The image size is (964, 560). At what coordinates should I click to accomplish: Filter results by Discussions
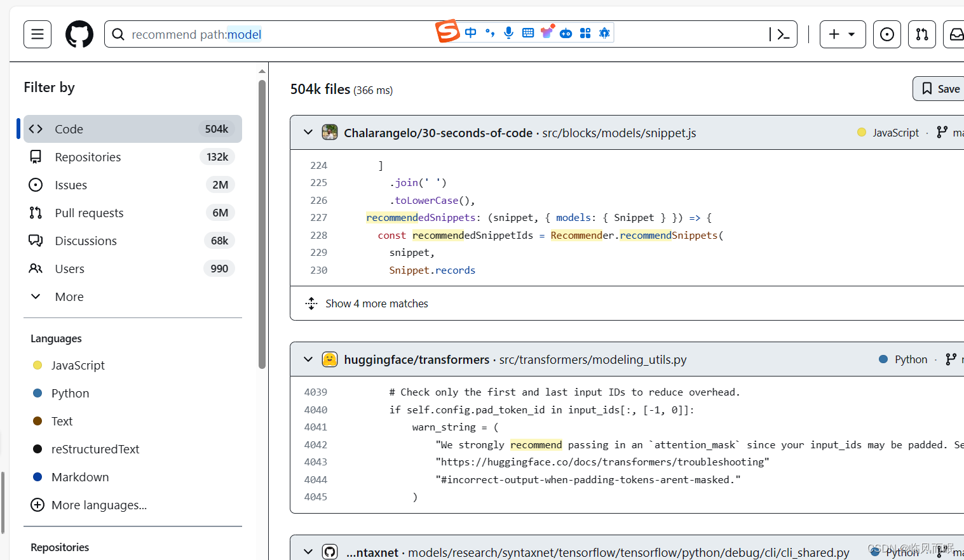click(86, 241)
